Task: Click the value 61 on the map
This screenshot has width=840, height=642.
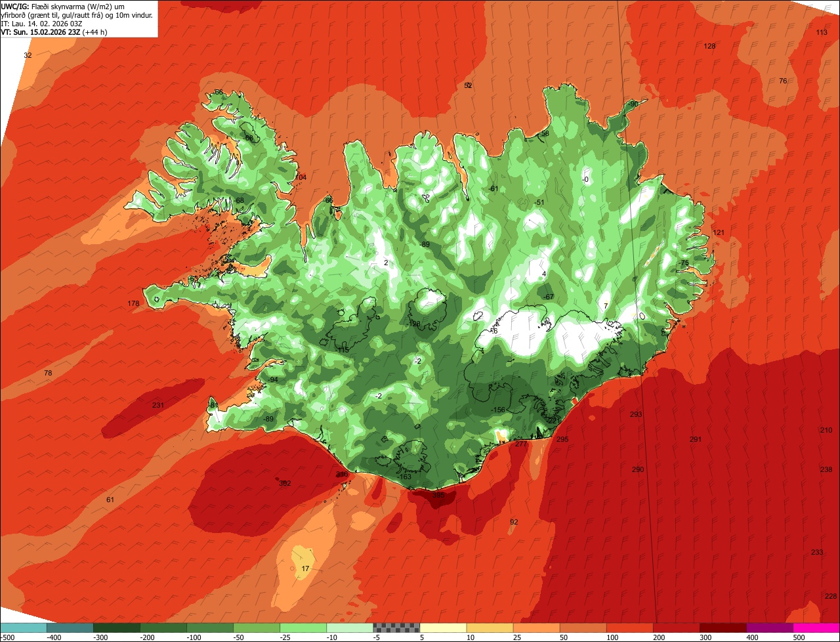Action: tap(110, 500)
